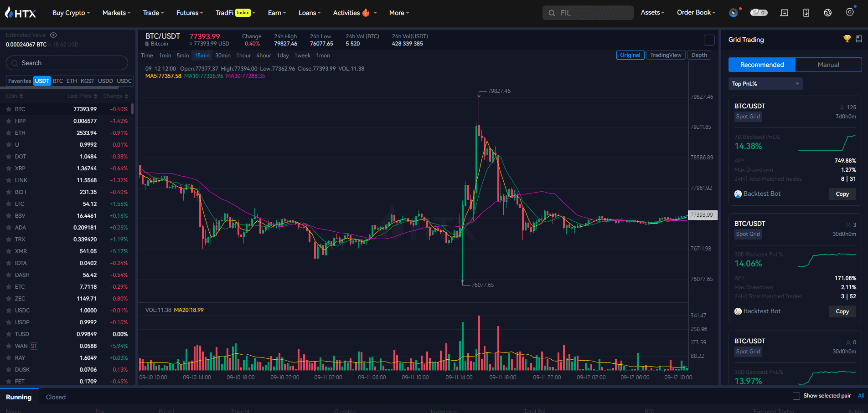Image resolution: width=868 pixels, height=413 pixels.
Task: Select the USDC quote market tab
Action: [x=124, y=81]
